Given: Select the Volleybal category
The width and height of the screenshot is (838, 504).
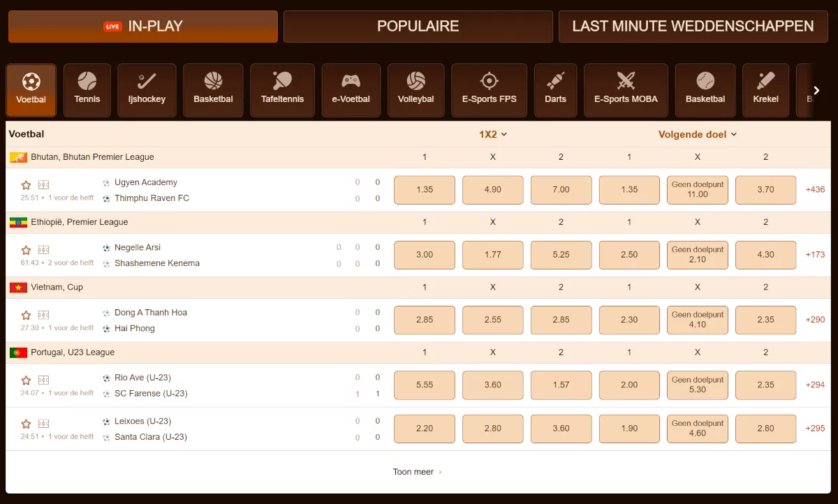Looking at the screenshot, I should pyautogui.click(x=416, y=90).
